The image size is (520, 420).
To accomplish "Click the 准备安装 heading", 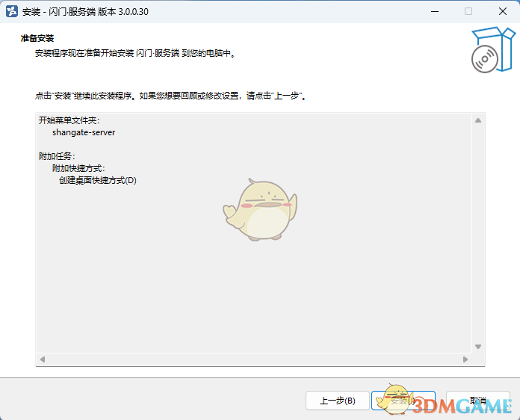I will (x=37, y=38).
